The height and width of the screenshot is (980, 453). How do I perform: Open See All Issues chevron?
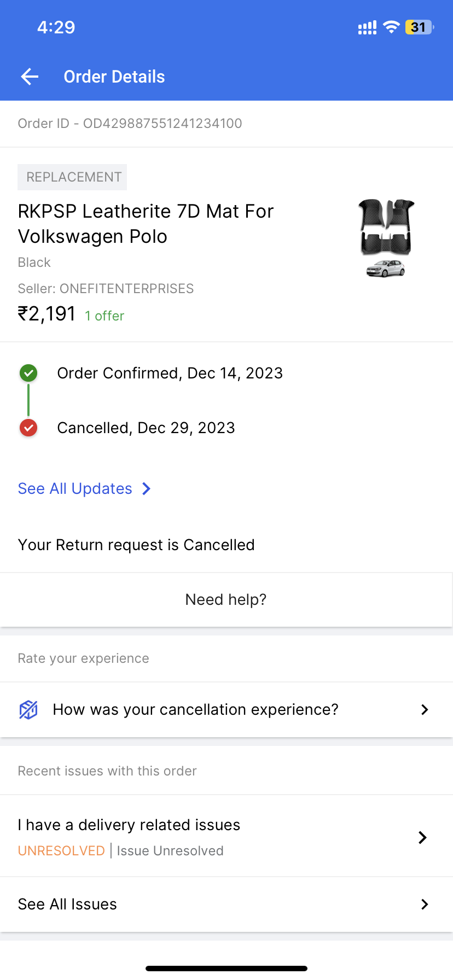[425, 905]
